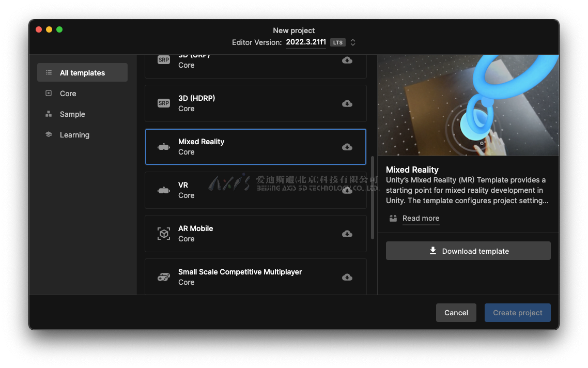Click the 2022.3.21f1 editor version field
588x368 pixels.
tap(305, 42)
